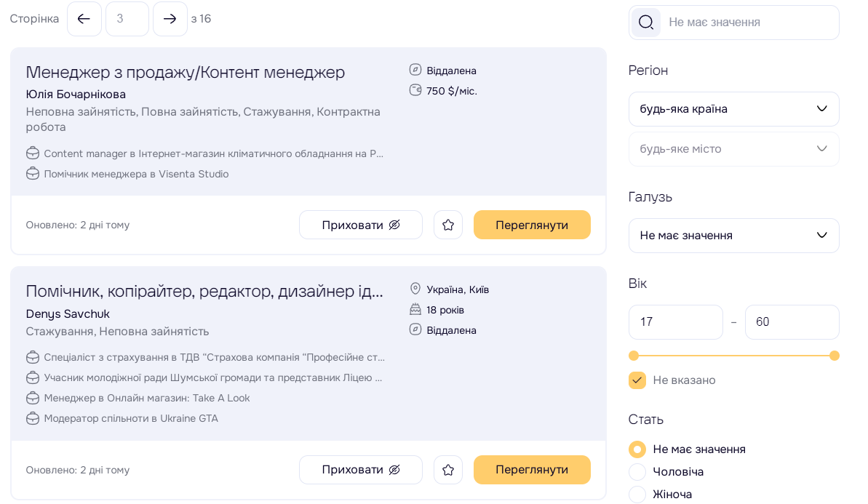Open the будь-яке місто city dropdown
Screen dimensions: 868x504
click(x=733, y=149)
